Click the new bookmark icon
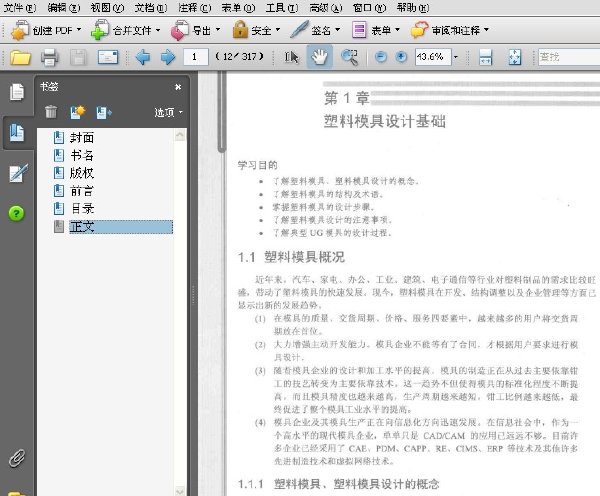The width and height of the screenshot is (600, 496). (x=78, y=112)
